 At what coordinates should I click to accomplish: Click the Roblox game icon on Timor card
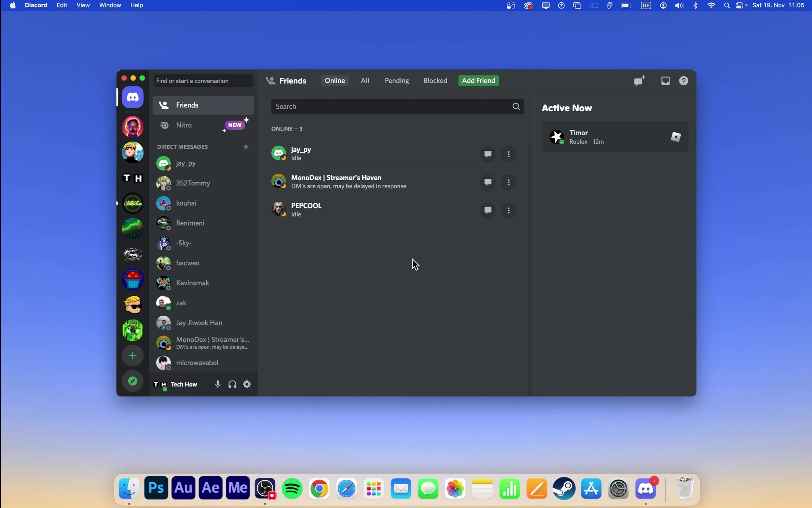click(x=676, y=137)
